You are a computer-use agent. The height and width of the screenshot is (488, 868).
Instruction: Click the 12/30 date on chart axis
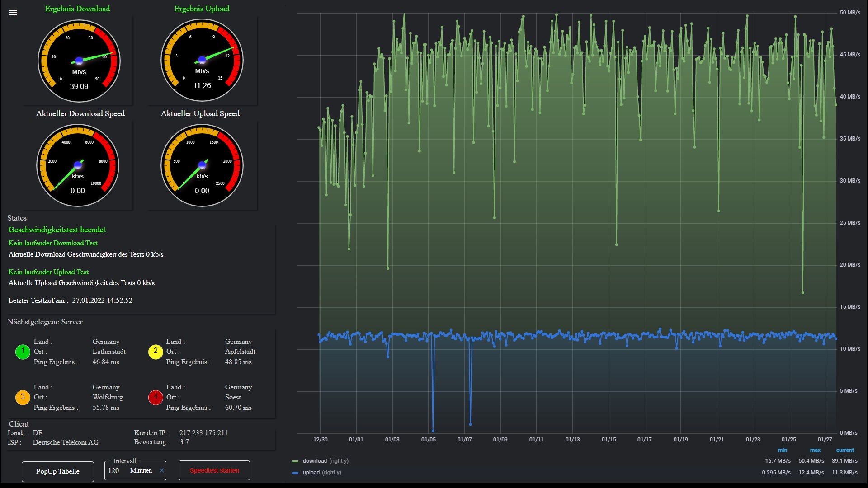pos(320,440)
